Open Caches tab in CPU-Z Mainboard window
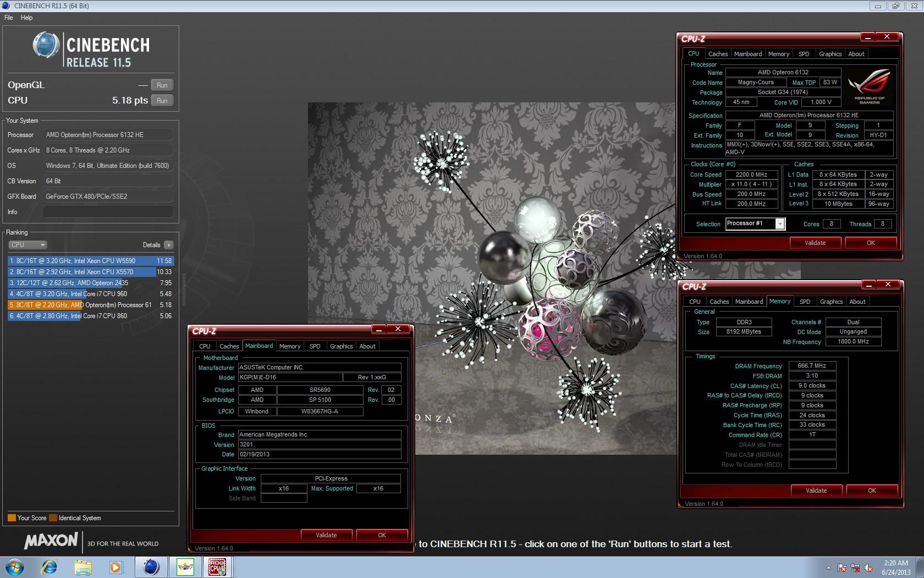 coord(229,346)
